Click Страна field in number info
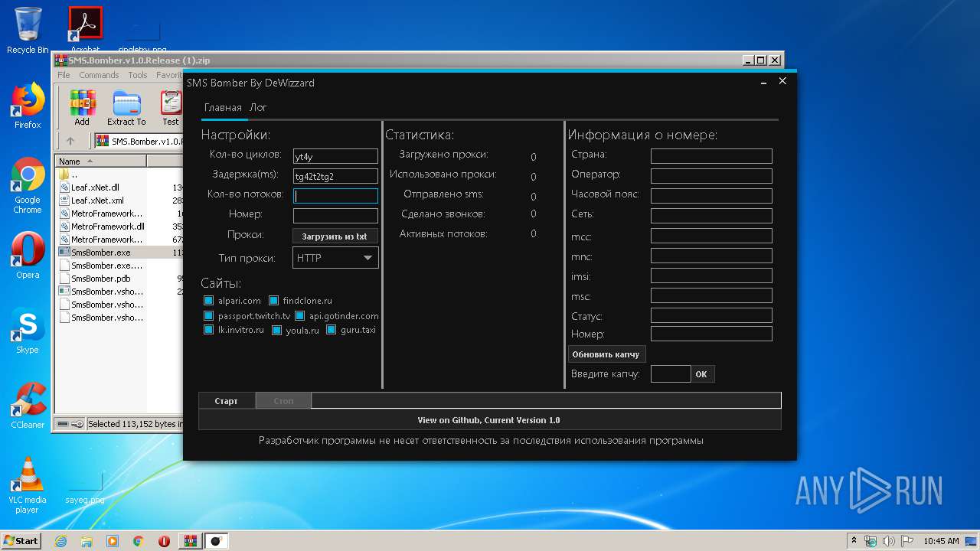Screen dimensions: 980x551 coord(711,156)
